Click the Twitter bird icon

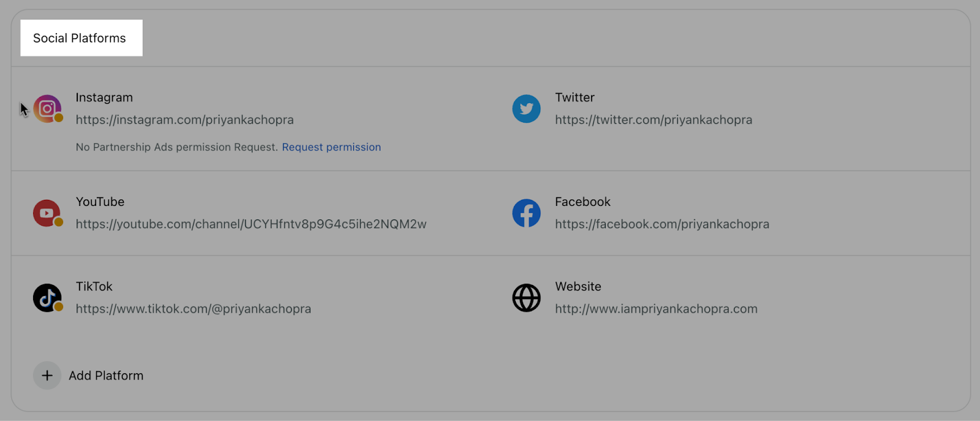click(526, 109)
